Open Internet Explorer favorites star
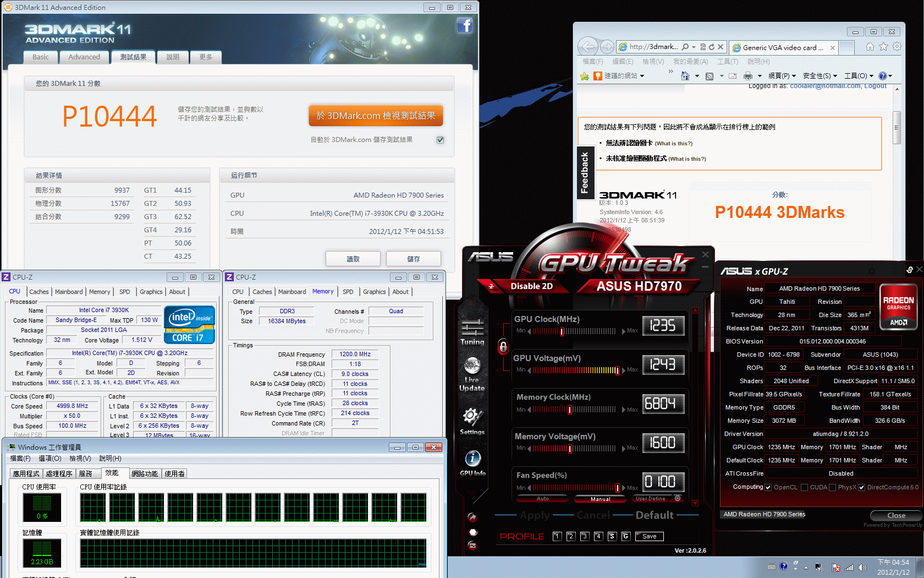Image resolution: width=924 pixels, height=578 pixels. tap(883, 47)
